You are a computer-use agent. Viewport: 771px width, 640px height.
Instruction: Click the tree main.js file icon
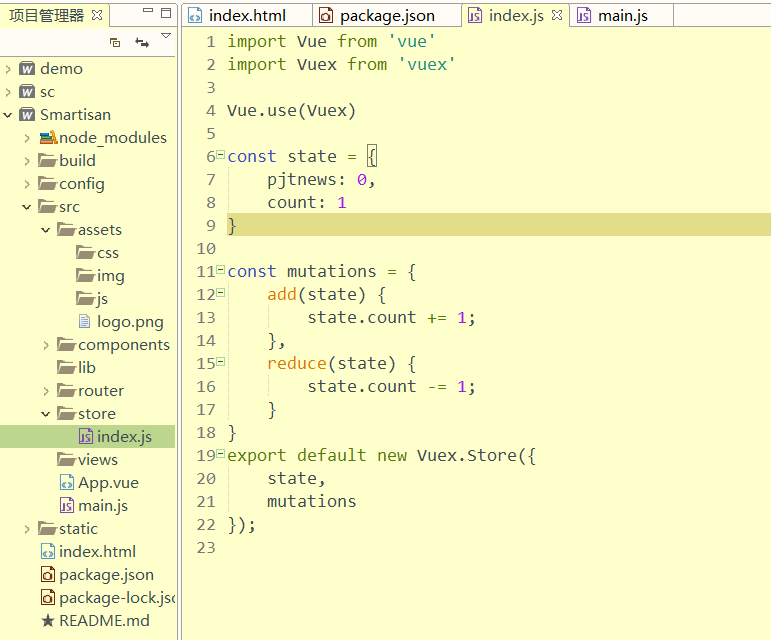click(x=67, y=505)
